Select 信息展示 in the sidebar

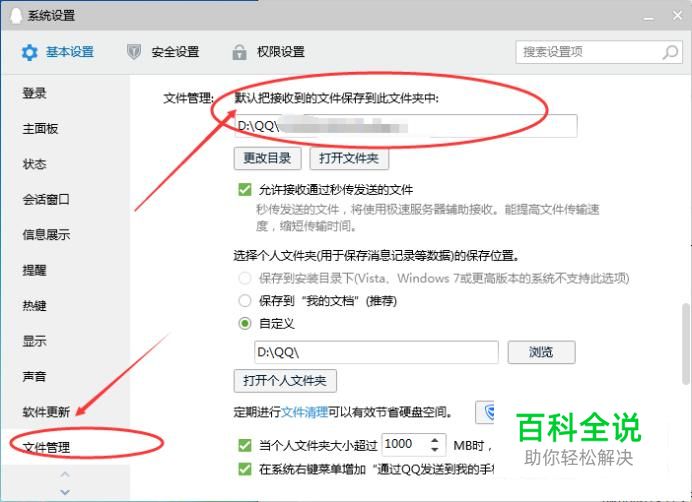[x=46, y=234]
